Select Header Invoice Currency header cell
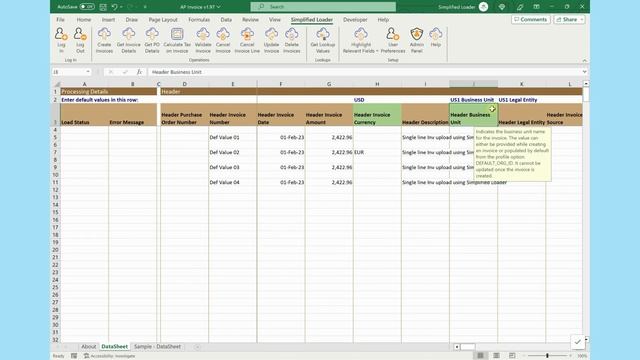The image size is (640, 360). point(377,115)
